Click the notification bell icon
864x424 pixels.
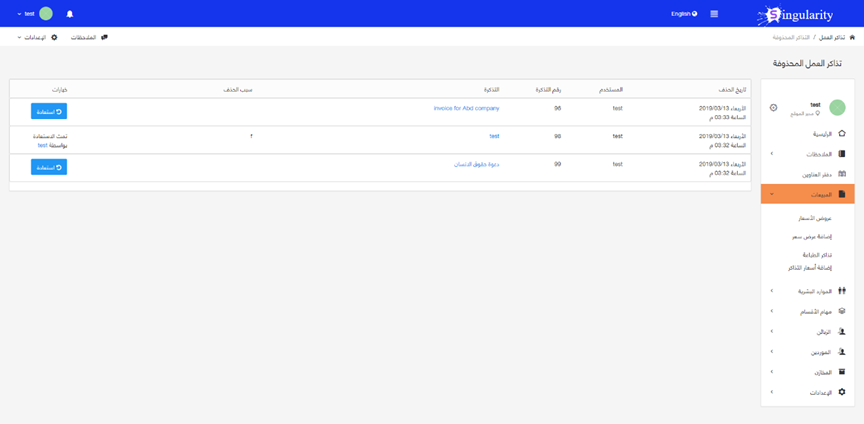(70, 14)
